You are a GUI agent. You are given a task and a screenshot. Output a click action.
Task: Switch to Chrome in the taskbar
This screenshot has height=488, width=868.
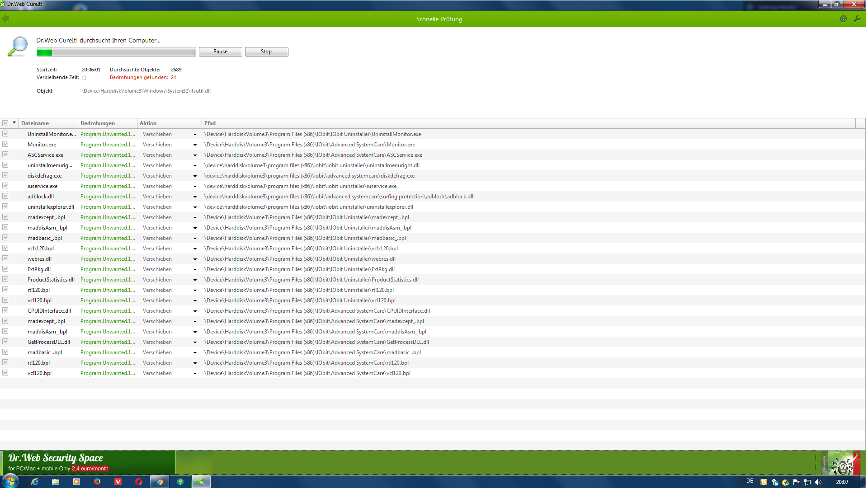(160, 482)
